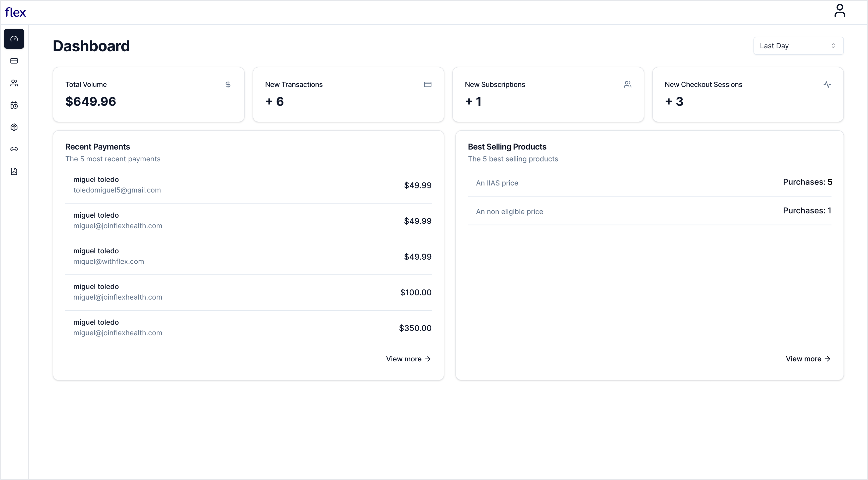Click the Best Selling Products heading

tap(507, 147)
